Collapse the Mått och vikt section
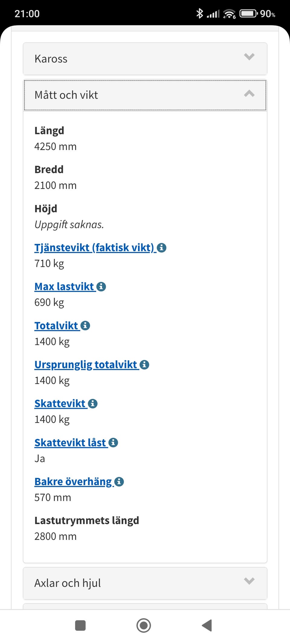Viewport: 290px width, 644px height. 249,94
